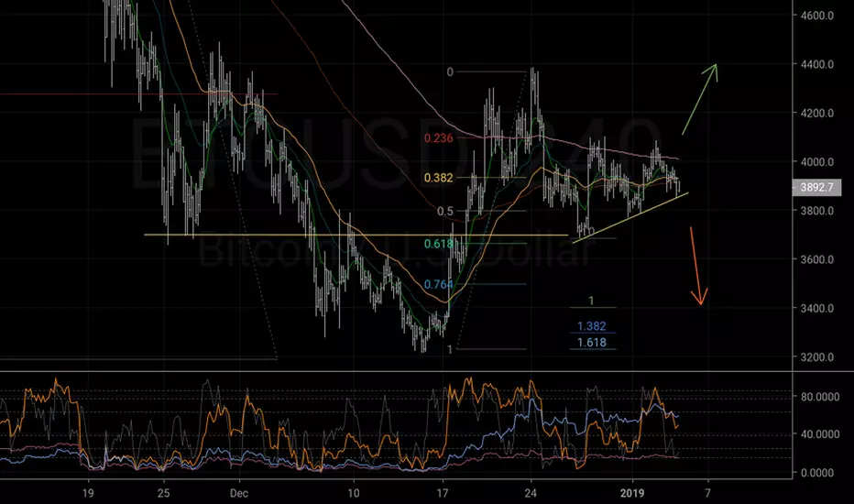Viewport: 854px width, 504px height.
Task: Click the 1.382 extension level label
Action: tap(592, 326)
